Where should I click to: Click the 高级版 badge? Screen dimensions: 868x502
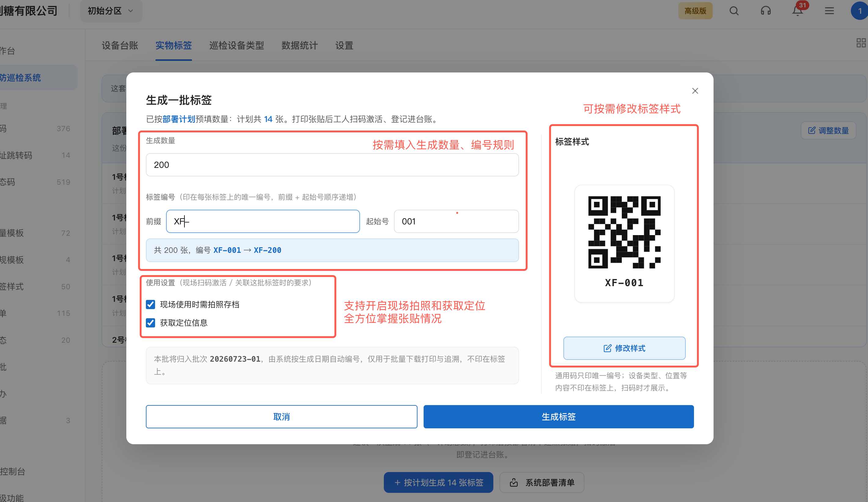pyautogui.click(x=696, y=11)
